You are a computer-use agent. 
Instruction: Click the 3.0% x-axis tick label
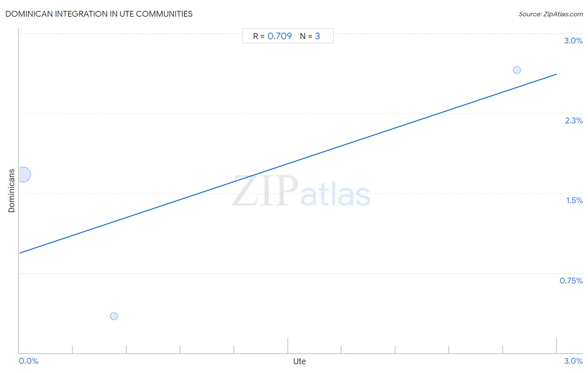pyautogui.click(x=573, y=361)
